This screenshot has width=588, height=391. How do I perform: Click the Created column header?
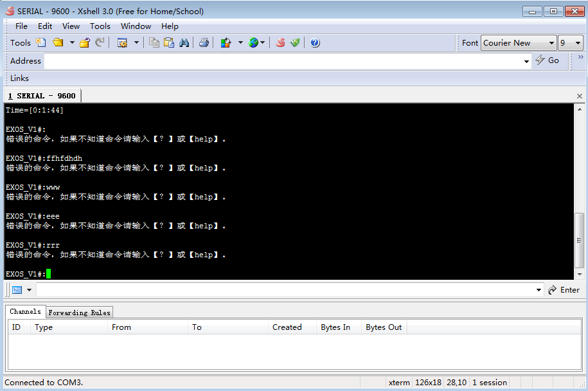click(292, 327)
